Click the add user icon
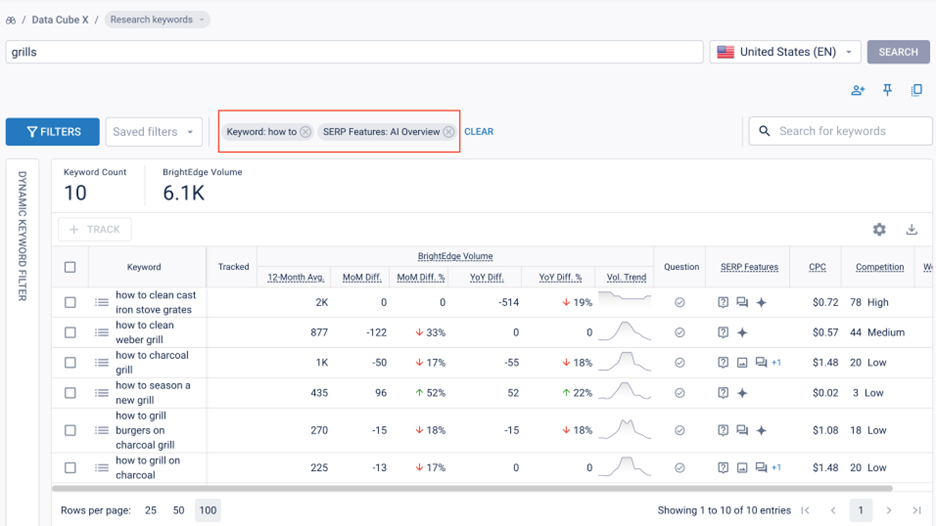This screenshot has height=526, width=936. [858, 90]
